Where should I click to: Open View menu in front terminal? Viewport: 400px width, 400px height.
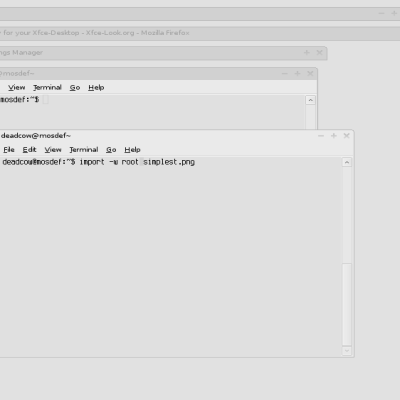[x=53, y=150]
